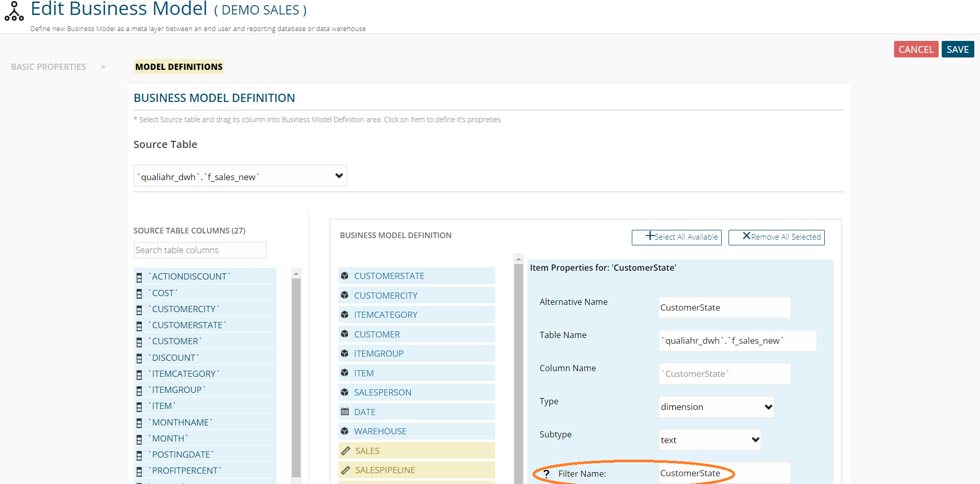Screen dimensions: 980x484
Task: Click column icon beside ACTIONDISCOUNT
Action: (139, 277)
